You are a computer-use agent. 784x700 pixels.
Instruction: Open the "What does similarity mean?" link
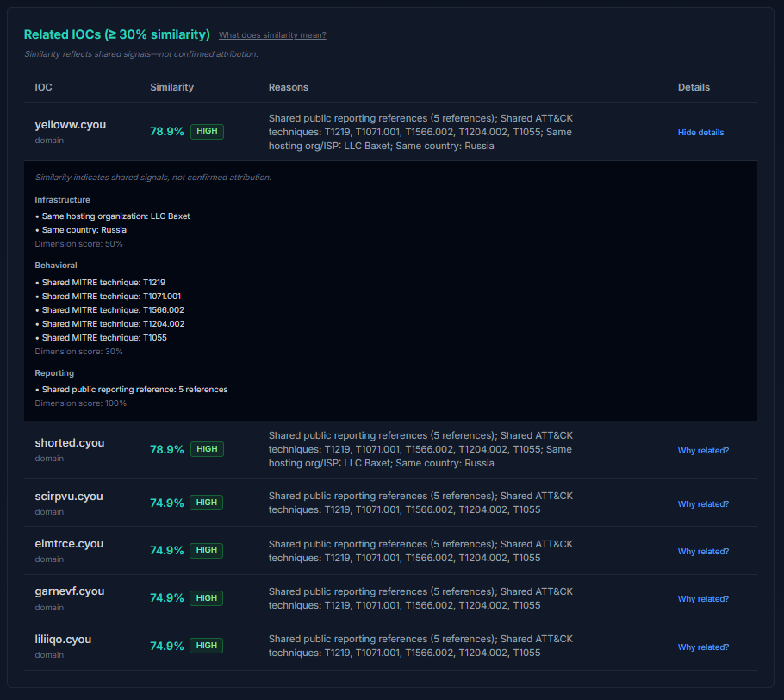[x=272, y=34]
